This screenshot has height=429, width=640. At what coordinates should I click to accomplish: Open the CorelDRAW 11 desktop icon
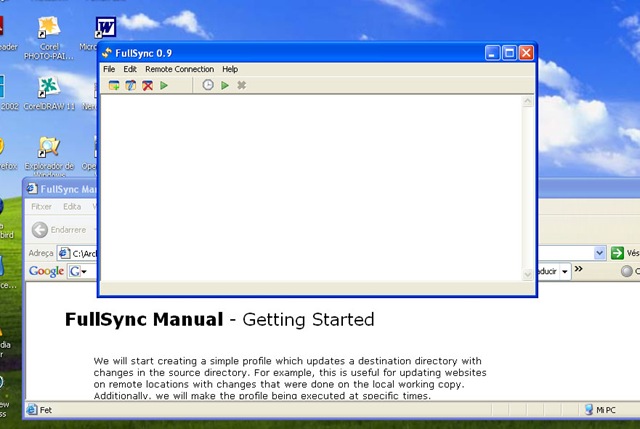pos(49,94)
